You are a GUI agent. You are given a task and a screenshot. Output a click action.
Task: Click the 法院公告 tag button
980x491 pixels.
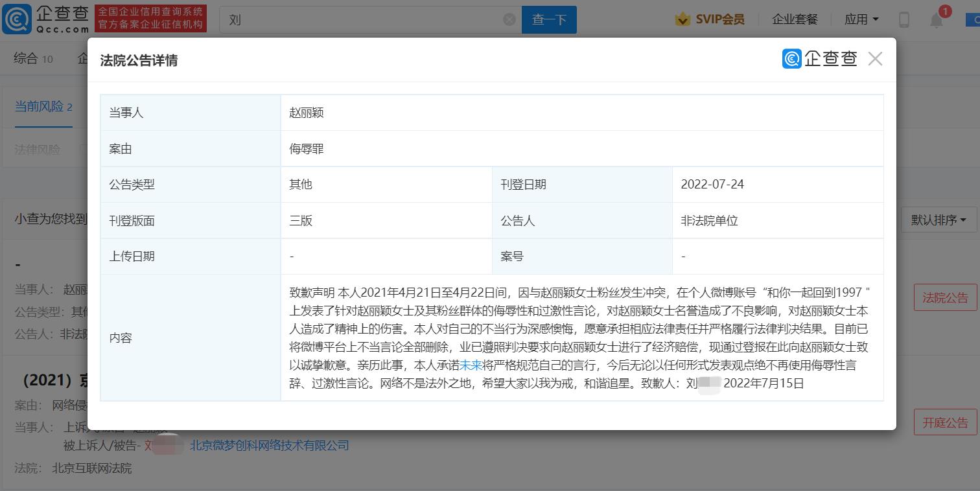point(945,298)
